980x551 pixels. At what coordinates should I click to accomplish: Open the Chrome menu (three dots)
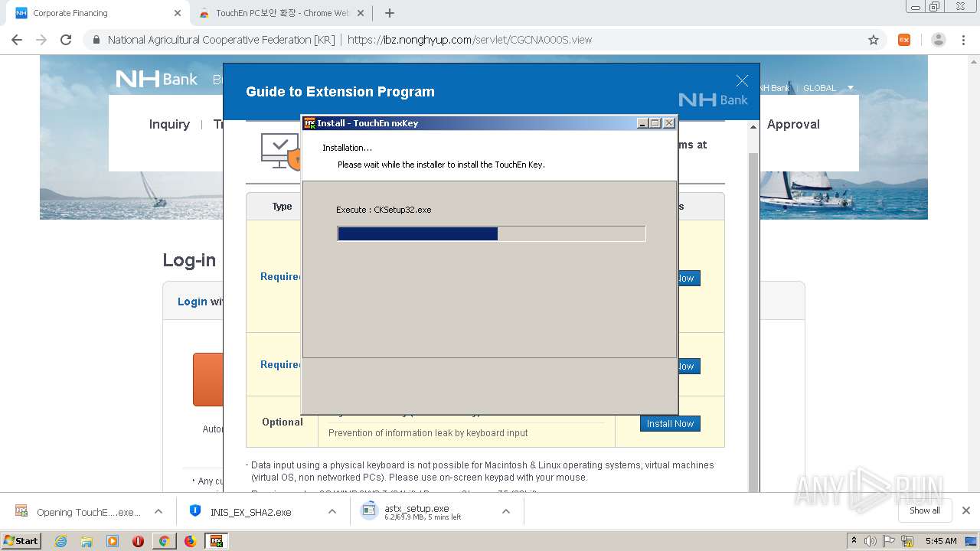(x=963, y=40)
